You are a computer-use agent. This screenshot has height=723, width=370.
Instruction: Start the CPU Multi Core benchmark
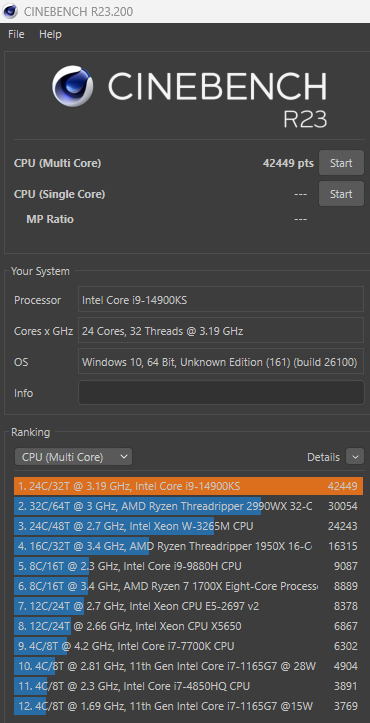341,163
